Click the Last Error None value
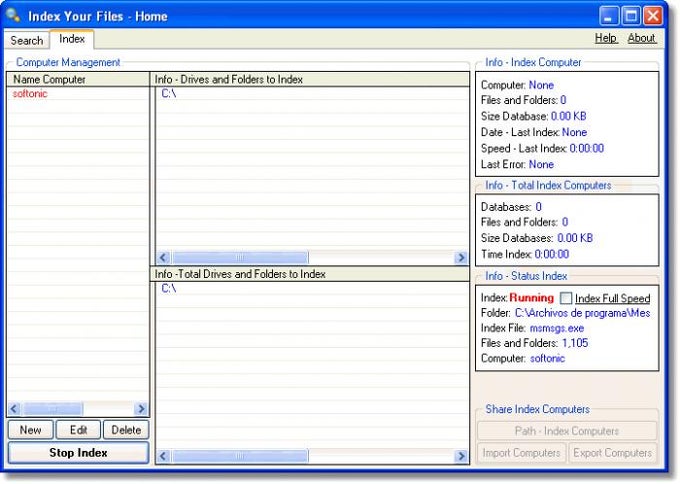The image size is (680, 484). pos(541,164)
